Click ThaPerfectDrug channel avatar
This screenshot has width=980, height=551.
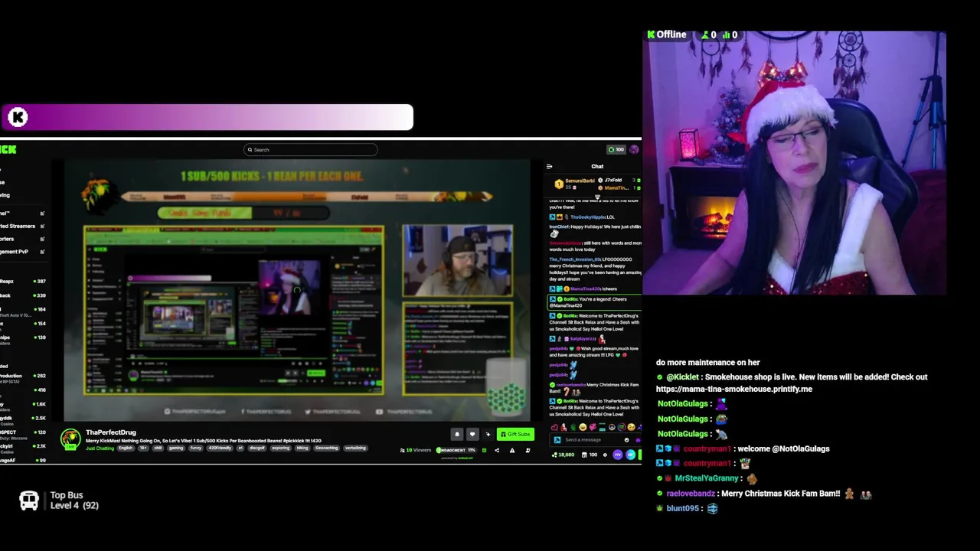click(70, 439)
